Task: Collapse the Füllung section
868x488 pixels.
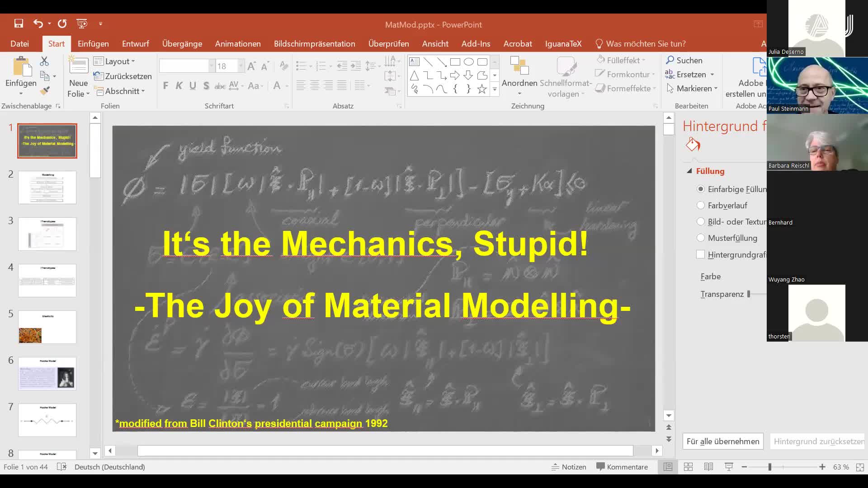Action: click(689, 171)
